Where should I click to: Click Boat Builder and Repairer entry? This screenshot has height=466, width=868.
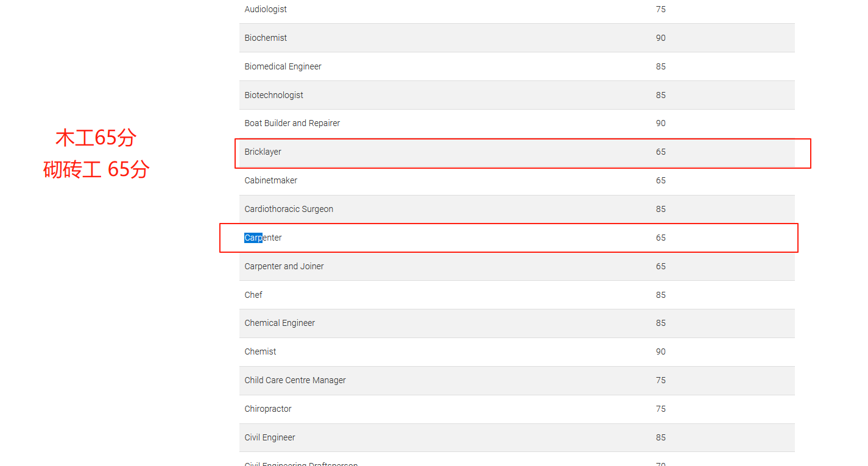pos(292,123)
